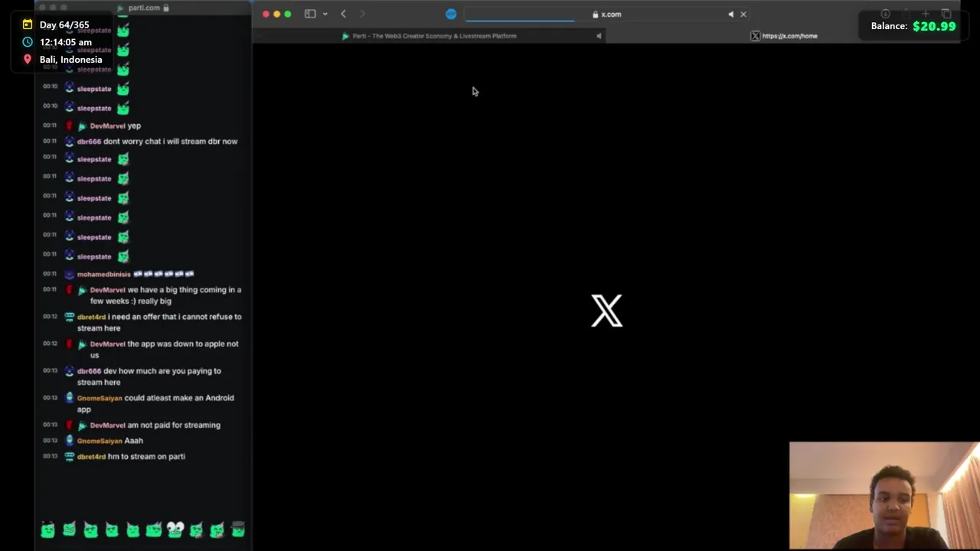Click the message 'hm to stream on parti'
This screenshot has height=551, width=980.
click(146, 457)
